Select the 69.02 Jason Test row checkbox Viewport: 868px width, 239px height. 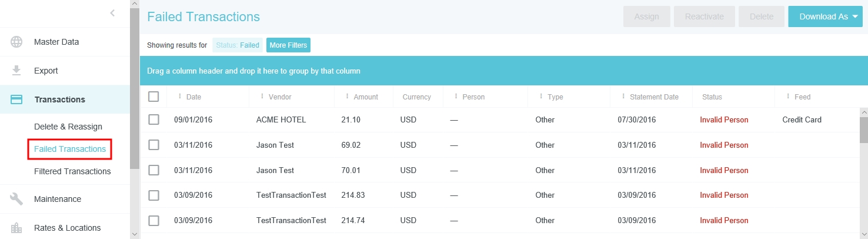coord(153,145)
